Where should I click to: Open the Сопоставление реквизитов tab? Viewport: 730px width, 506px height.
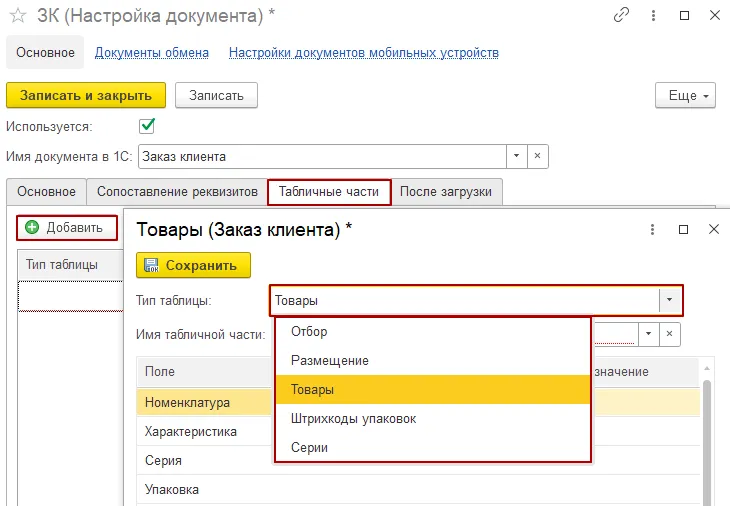point(176,191)
